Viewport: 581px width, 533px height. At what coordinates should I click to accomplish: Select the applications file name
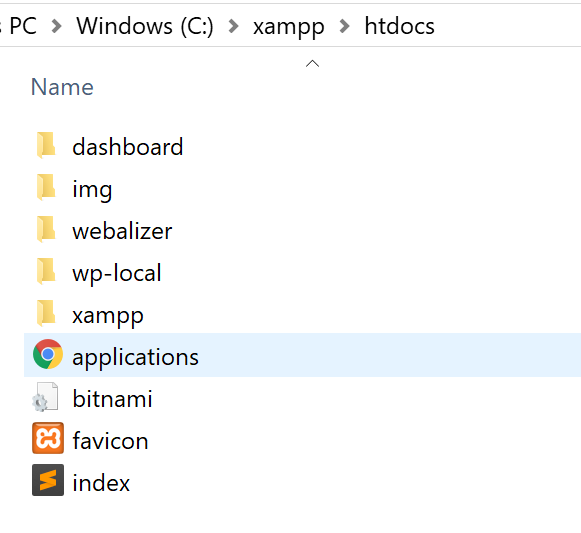click(x=135, y=358)
